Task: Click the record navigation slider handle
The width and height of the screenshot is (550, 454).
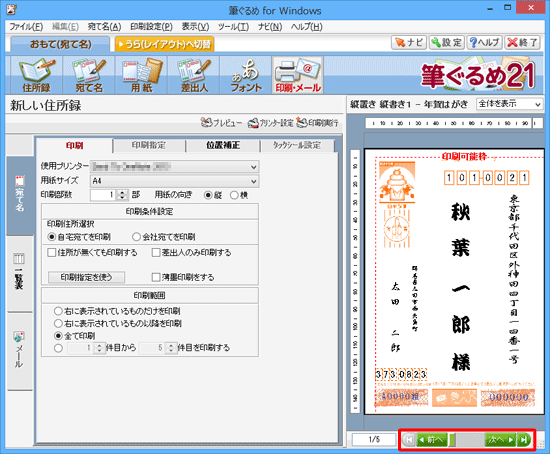Action: click(452, 440)
